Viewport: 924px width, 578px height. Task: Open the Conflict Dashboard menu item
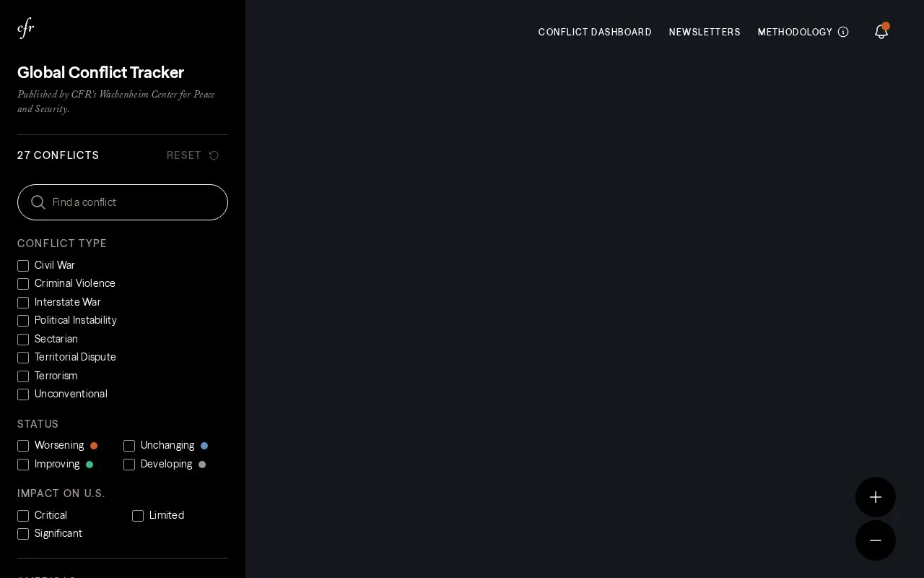[595, 32]
